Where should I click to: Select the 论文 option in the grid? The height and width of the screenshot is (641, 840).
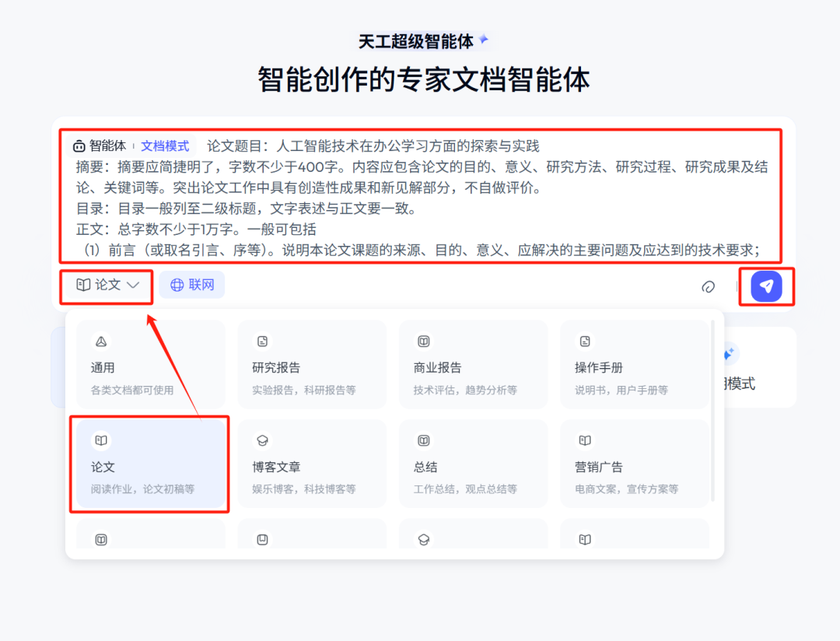pos(150,463)
